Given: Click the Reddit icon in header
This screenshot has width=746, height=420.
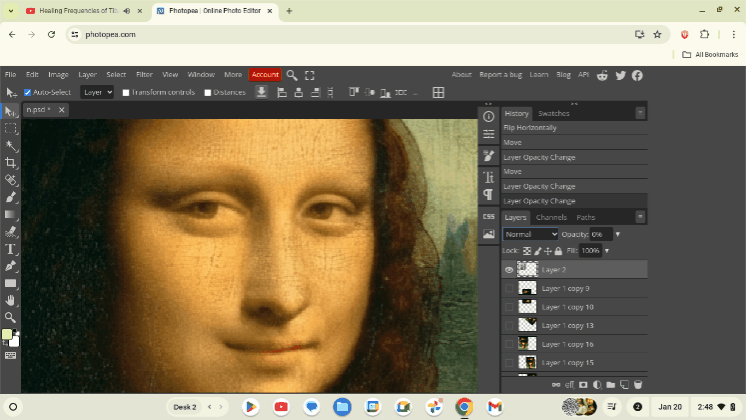Looking at the screenshot, I should point(604,75).
